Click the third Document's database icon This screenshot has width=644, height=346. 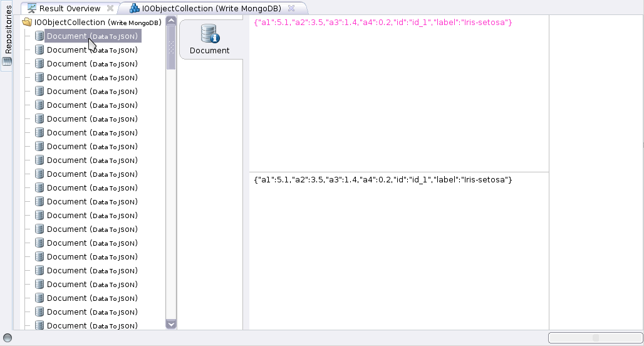point(39,64)
